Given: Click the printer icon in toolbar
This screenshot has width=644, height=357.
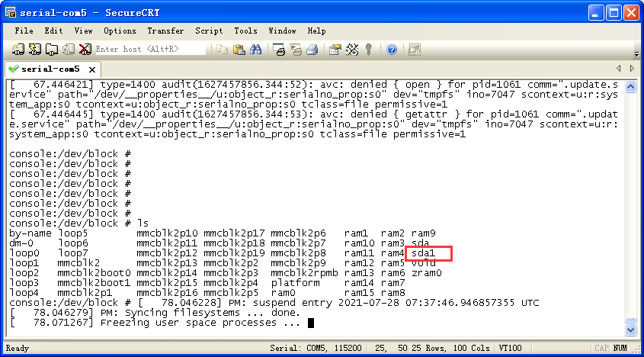Looking at the screenshot, I should coord(311,50).
